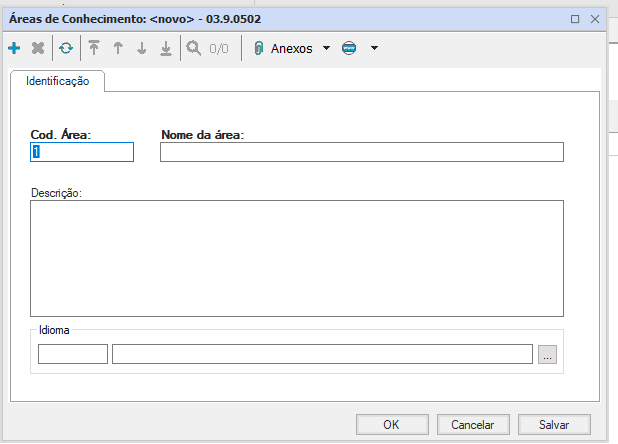Go to first record arrow icon
Screen dimensions: 618x444
tap(94, 48)
